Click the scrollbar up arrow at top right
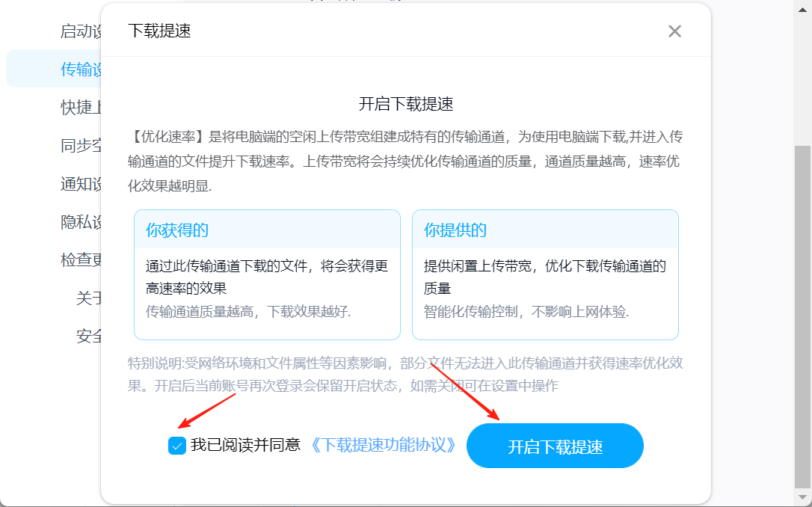This screenshot has width=812, height=507. (802, 7)
